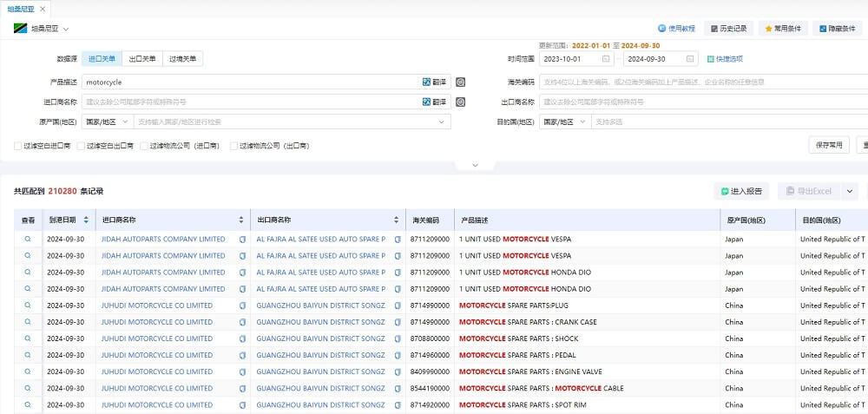Select the 坦桑尼亚 page tab
This screenshot has height=414, width=868.
pyautogui.click(x=21, y=9)
